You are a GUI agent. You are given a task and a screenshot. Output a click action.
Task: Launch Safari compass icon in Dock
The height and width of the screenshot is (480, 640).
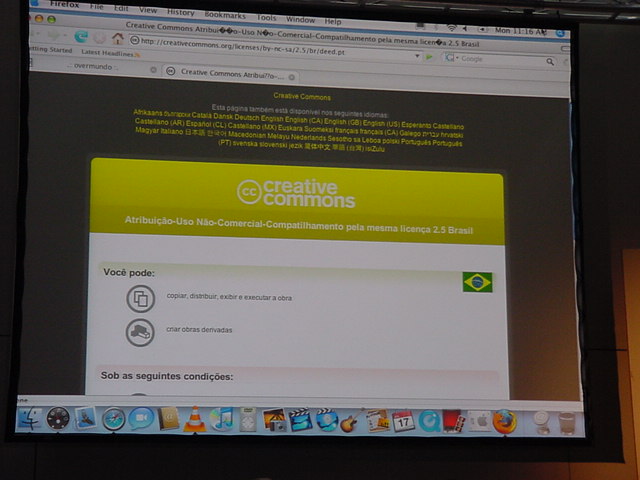[113, 419]
